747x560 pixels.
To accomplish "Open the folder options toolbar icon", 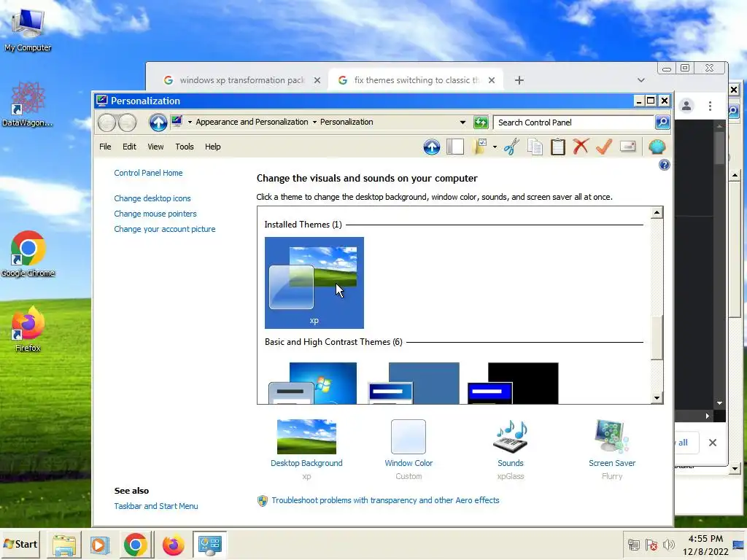I will pyautogui.click(x=480, y=147).
